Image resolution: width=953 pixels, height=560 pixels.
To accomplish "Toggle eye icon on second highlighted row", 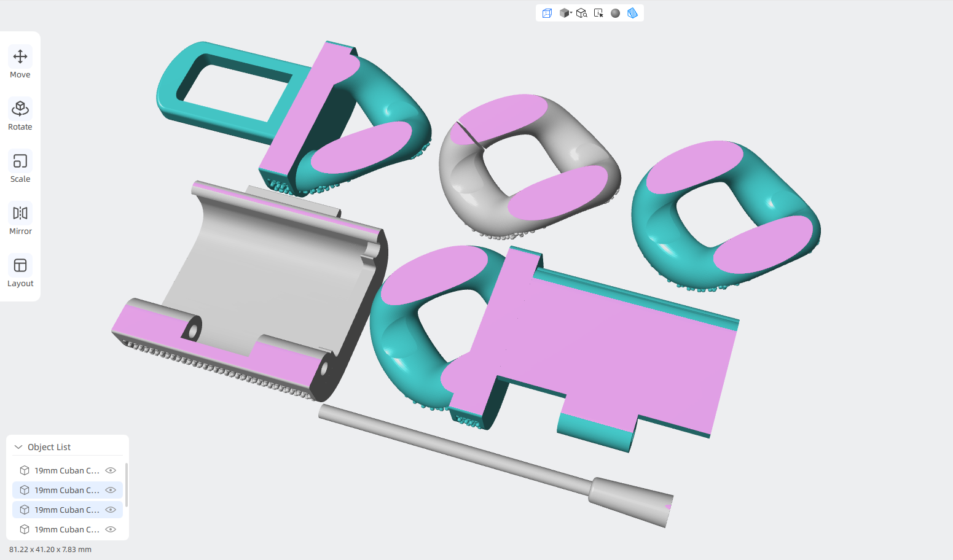I will [x=111, y=510].
